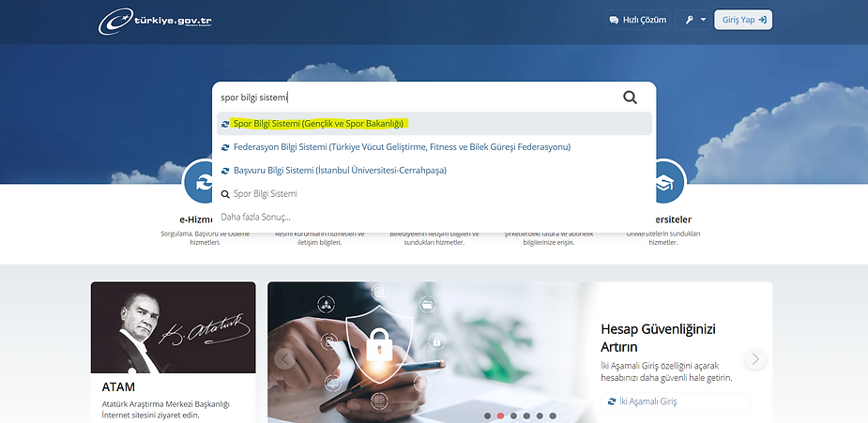Click the türkiye.gov.tr logo

(x=156, y=20)
